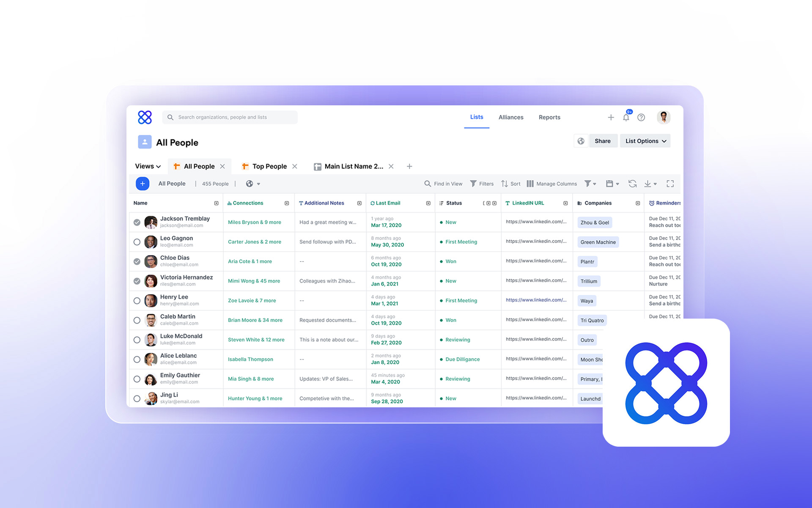Click the refresh list icon
Image resolution: width=812 pixels, height=508 pixels.
[632, 184]
